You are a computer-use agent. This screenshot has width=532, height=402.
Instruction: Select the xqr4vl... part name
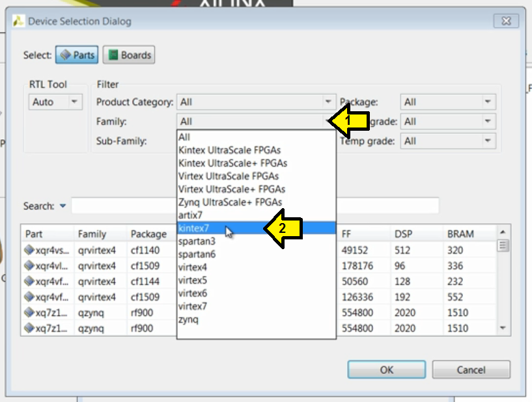(51, 266)
